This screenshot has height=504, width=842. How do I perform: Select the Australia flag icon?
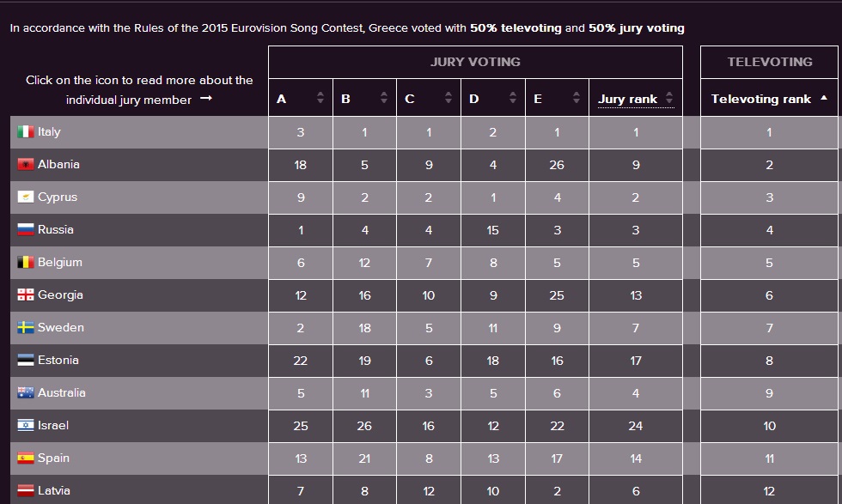(x=24, y=393)
